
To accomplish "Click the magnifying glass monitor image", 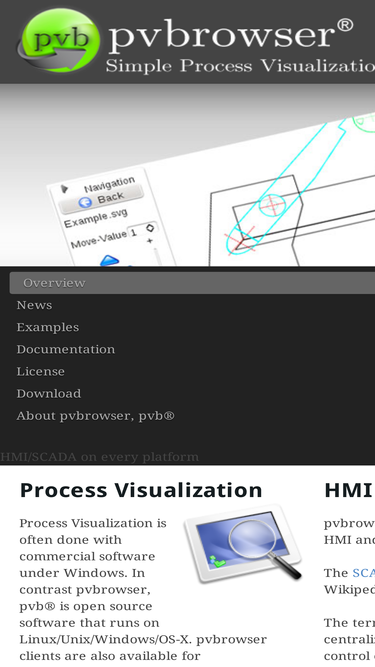I will coord(243,544).
